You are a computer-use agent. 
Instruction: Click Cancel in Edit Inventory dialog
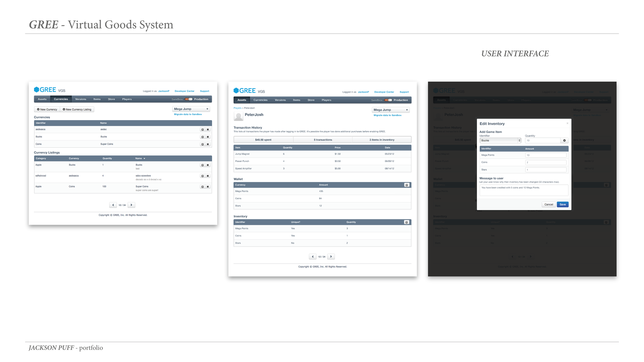tap(549, 204)
